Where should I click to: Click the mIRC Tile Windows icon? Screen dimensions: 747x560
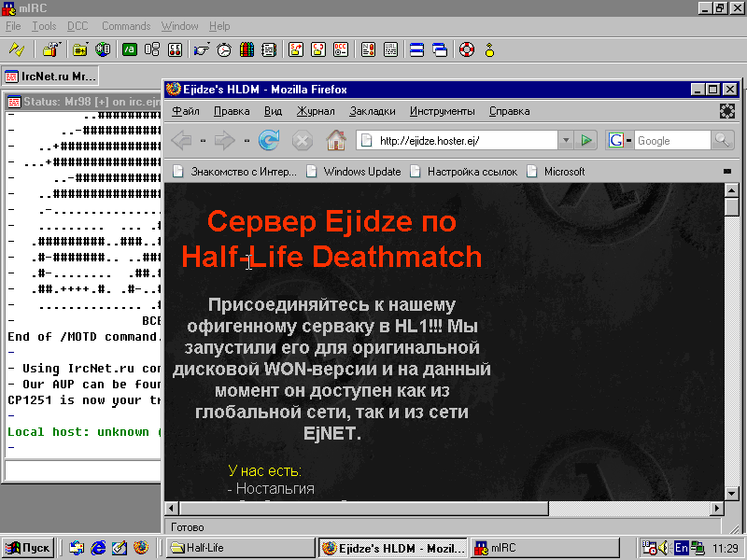coord(416,49)
